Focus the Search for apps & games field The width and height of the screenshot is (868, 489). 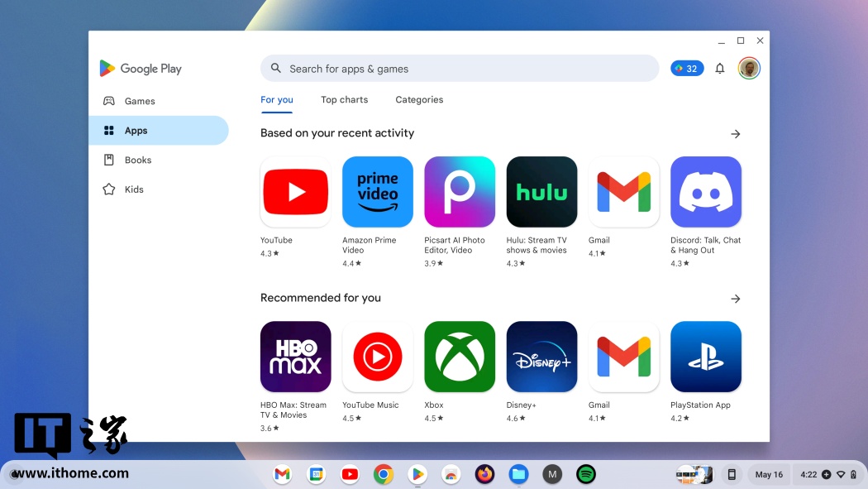point(460,68)
